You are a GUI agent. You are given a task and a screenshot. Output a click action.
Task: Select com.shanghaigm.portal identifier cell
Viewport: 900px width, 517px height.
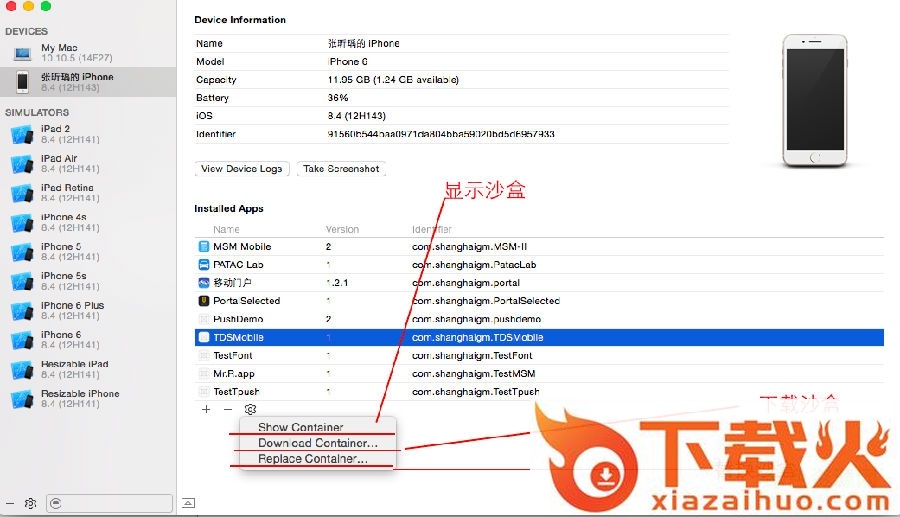click(x=466, y=283)
